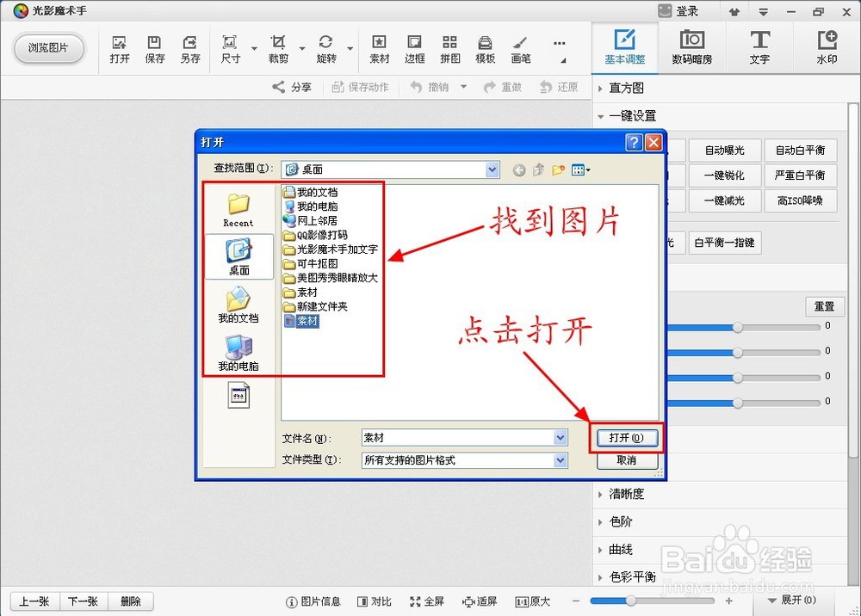861x616 pixels.
Task: Click 图片信息 in bottom bar
Action: click(x=313, y=601)
